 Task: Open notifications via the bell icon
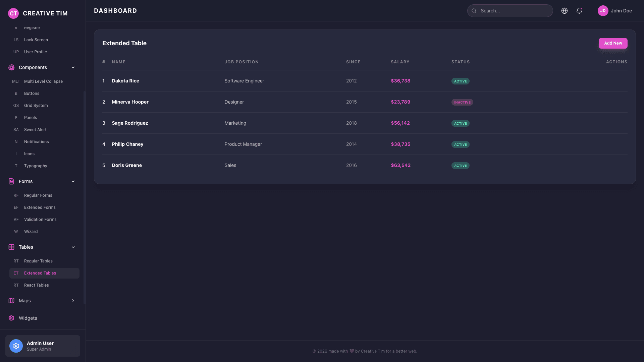(579, 10)
